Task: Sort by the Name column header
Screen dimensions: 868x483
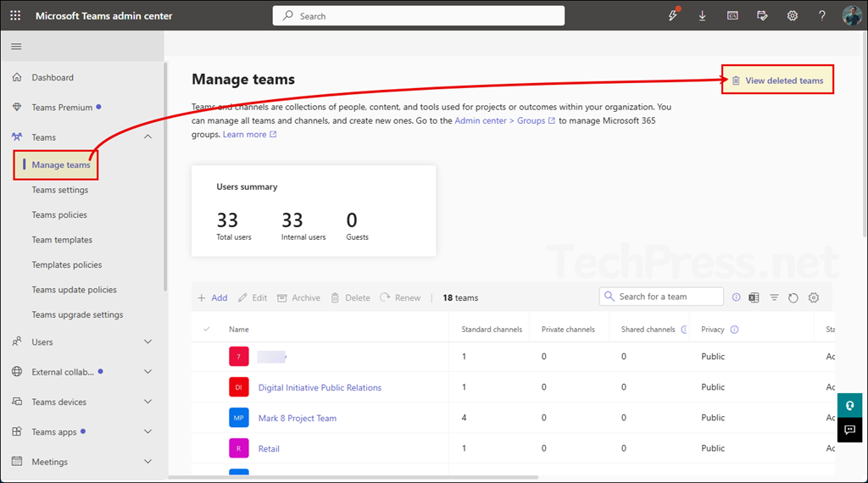Action: pyautogui.click(x=239, y=329)
